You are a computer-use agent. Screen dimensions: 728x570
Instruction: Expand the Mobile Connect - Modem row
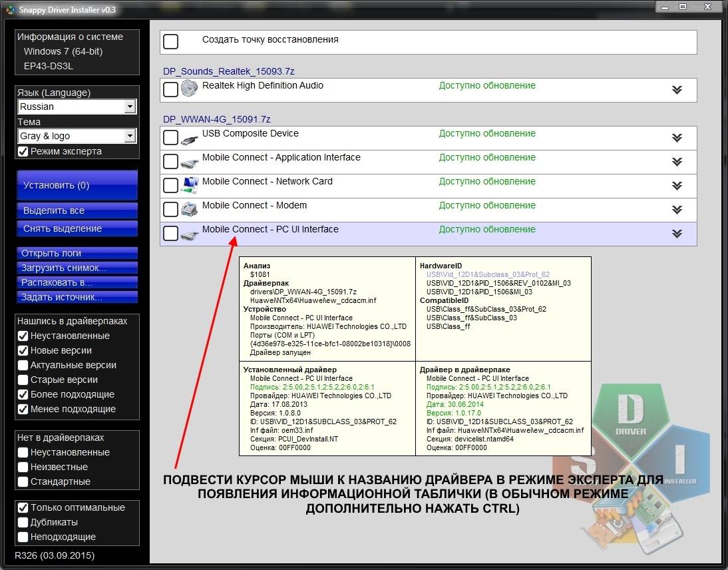(677, 210)
